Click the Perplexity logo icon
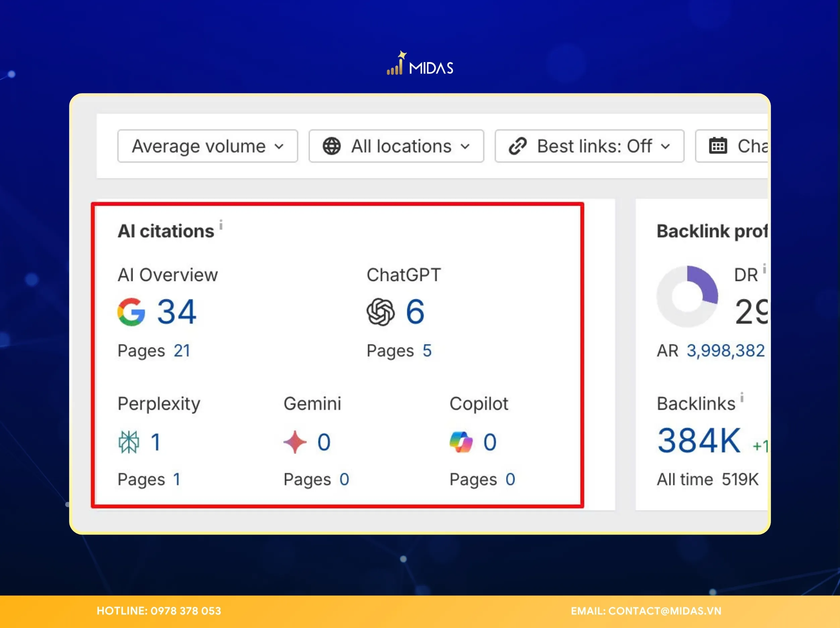This screenshot has width=840, height=628. coord(129,442)
